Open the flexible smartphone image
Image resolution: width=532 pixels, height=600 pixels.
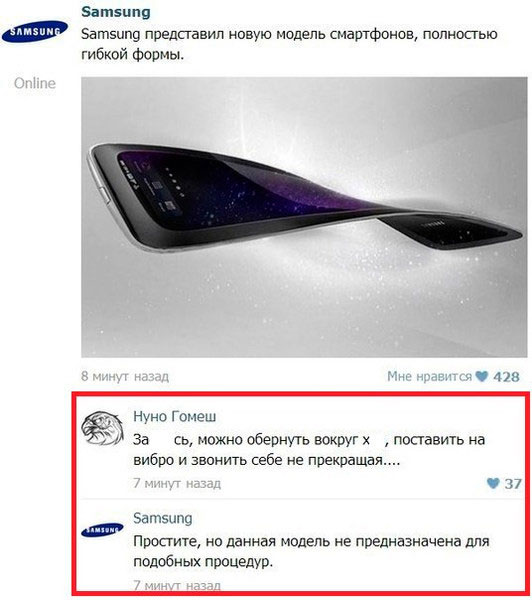[x=304, y=217]
